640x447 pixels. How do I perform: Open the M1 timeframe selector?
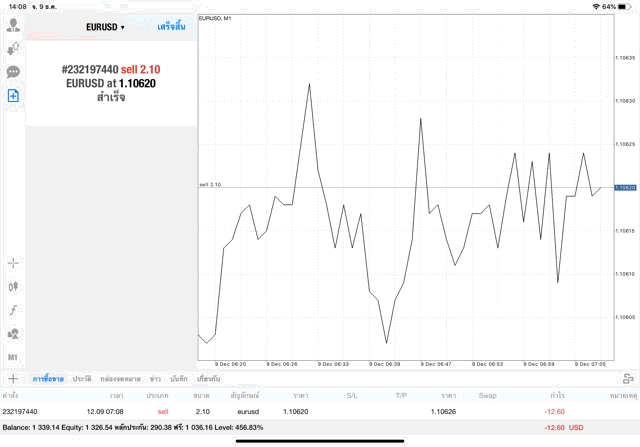[13, 357]
